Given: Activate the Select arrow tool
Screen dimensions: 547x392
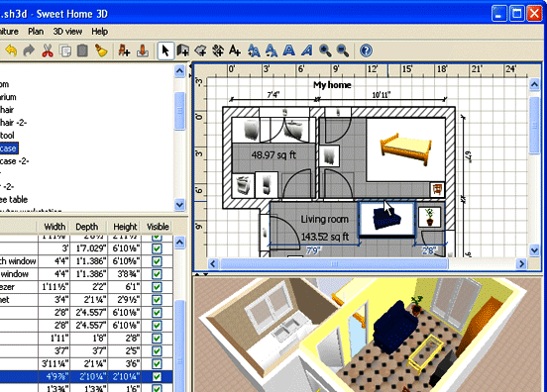Looking at the screenshot, I should tap(165, 50).
